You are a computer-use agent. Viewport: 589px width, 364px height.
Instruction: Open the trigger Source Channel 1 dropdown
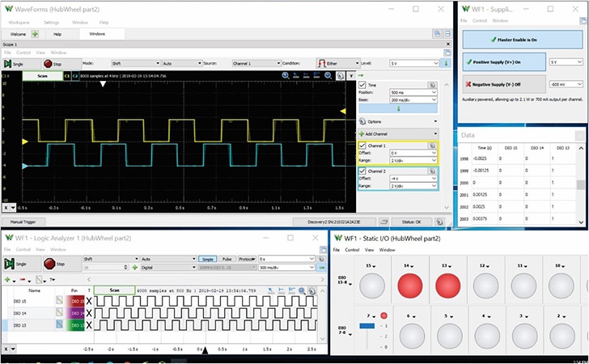(x=253, y=63)
